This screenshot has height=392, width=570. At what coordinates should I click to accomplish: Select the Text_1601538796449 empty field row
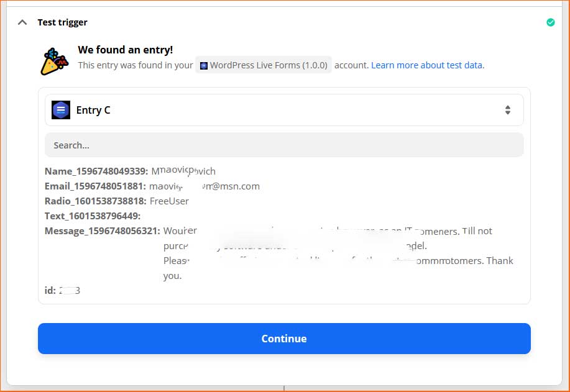pyautogui.click(x=93, y=216)
